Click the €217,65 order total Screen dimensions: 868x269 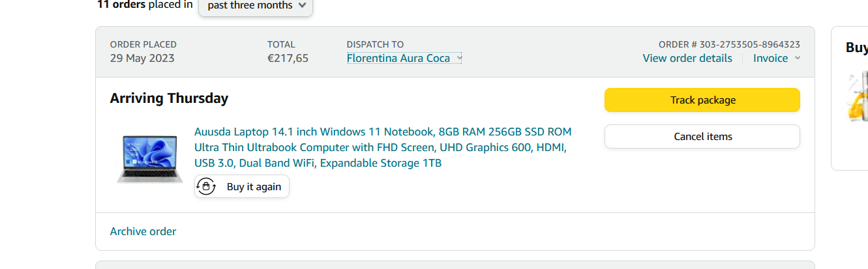tap(288, 59)
